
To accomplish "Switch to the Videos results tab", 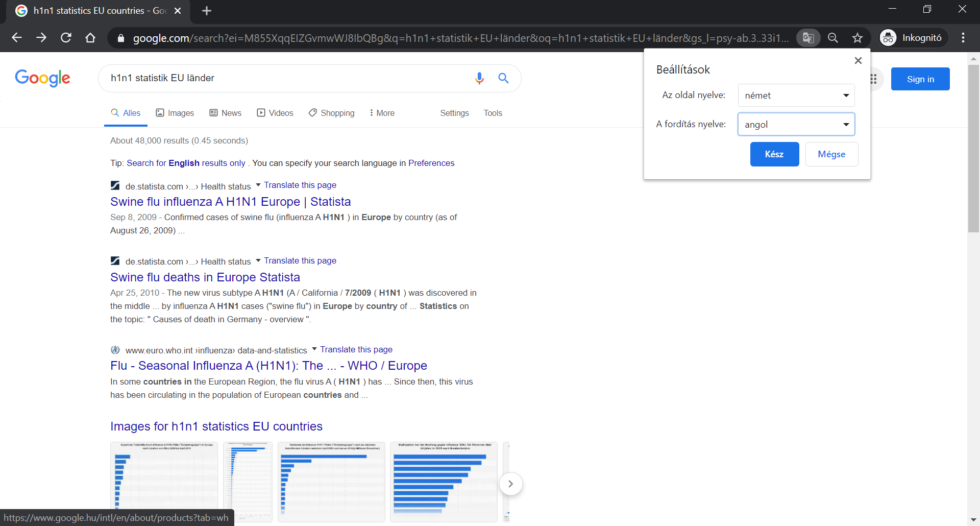I will (275, 113).
